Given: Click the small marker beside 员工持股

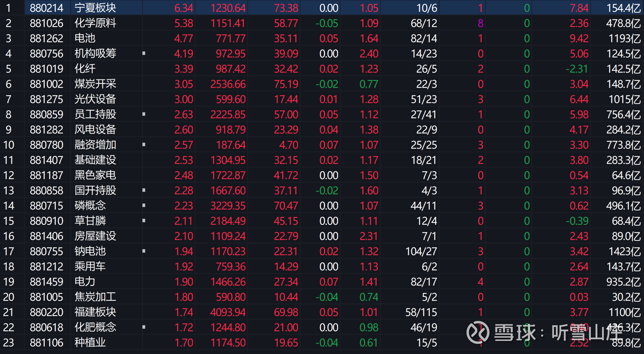Looking at the screenshot, I should coord(144,114).
